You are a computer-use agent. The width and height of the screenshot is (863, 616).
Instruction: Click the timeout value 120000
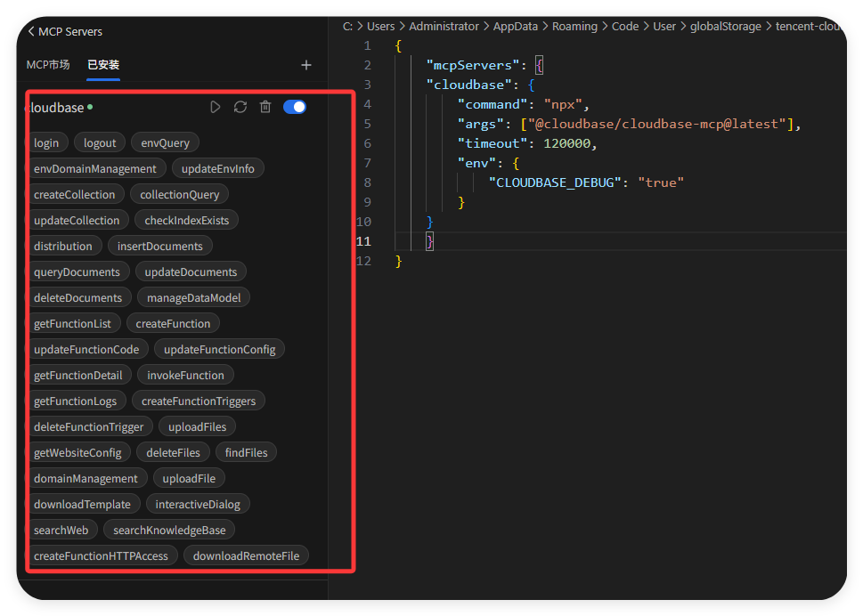567,143
